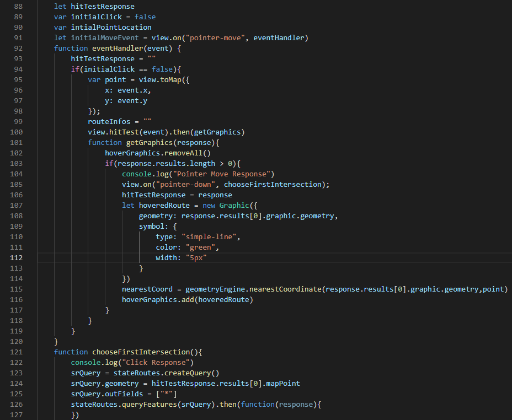The width and height of the screenshot is (512, 420).
Task: Click 'symbol: {' property line
Action: 158,227
